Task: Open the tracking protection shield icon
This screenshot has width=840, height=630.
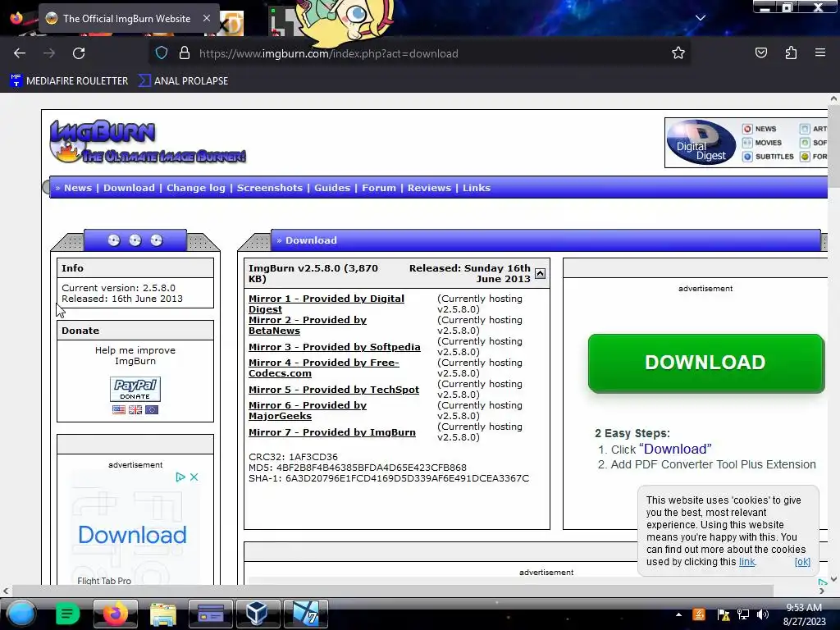Action: pos(162,53)
